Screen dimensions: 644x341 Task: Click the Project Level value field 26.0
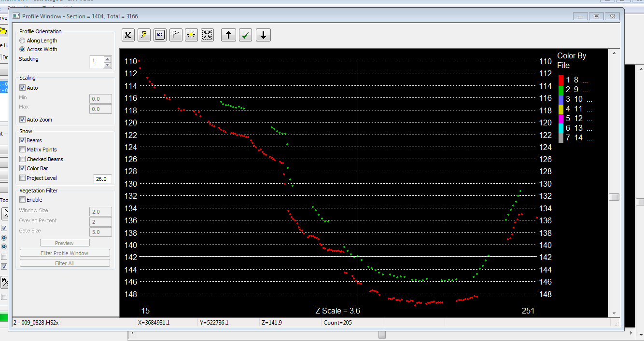coord(102,179)
